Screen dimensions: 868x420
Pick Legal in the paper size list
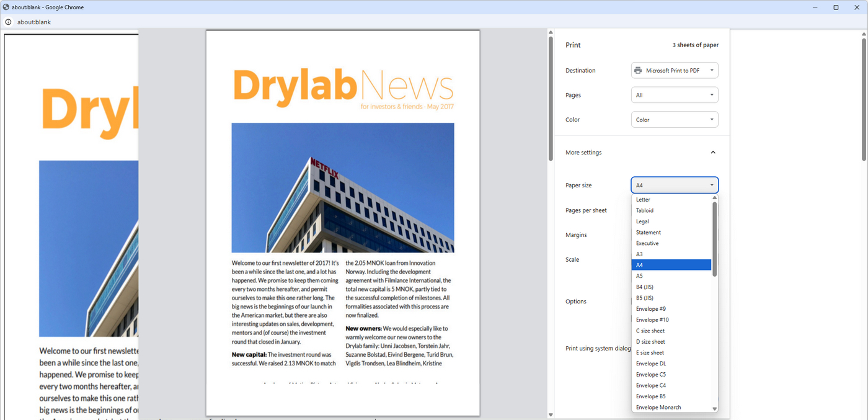(671, 221)
